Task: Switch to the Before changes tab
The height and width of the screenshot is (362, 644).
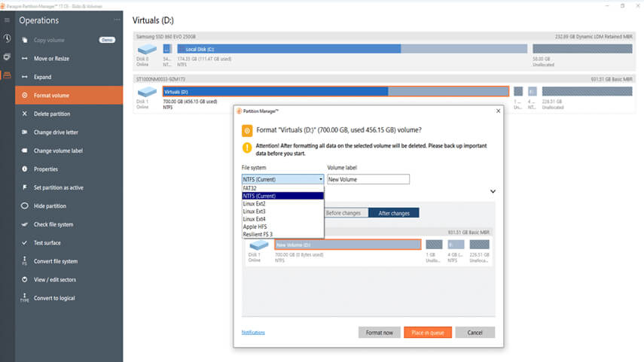Action: pos(343,213)
